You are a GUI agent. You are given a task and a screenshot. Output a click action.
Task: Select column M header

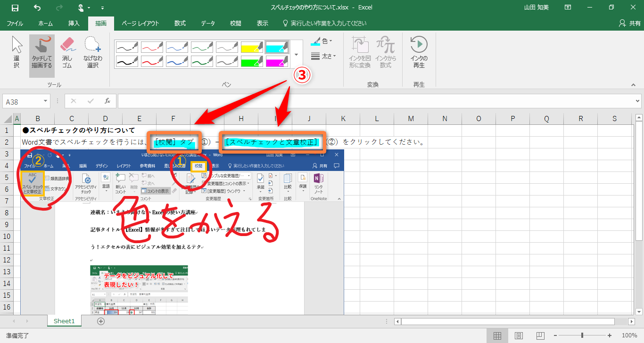pyautogui.click(x=411, y=119)
